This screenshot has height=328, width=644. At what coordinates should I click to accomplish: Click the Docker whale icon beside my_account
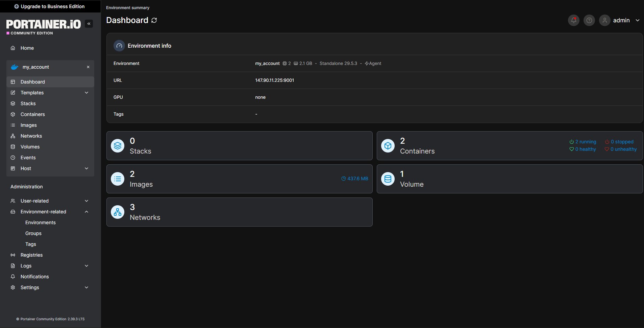point(15,67)
